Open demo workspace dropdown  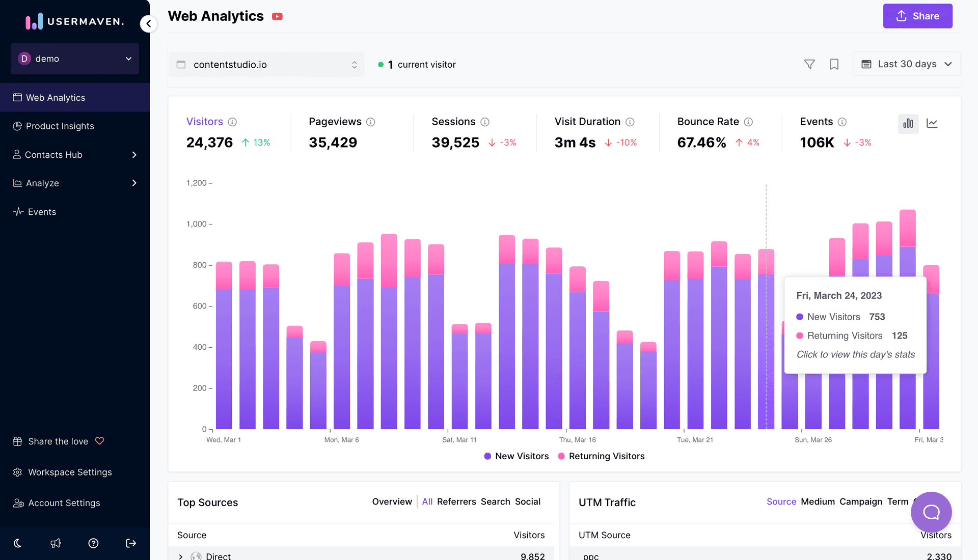[75, 59]
